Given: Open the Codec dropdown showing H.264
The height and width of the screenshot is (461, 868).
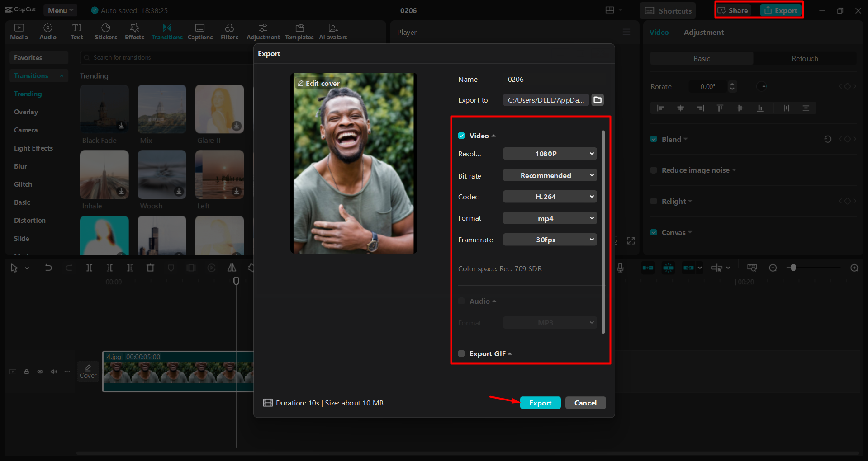Looking at the screenshot, I should [550, 197].
